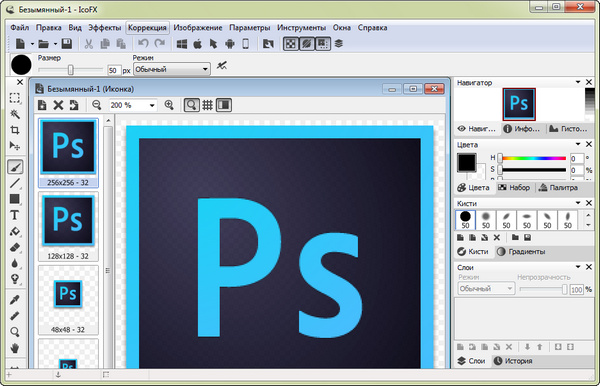The image size is (600, 386).
Task: Select the rectangular selection tool
Action: 15,98
